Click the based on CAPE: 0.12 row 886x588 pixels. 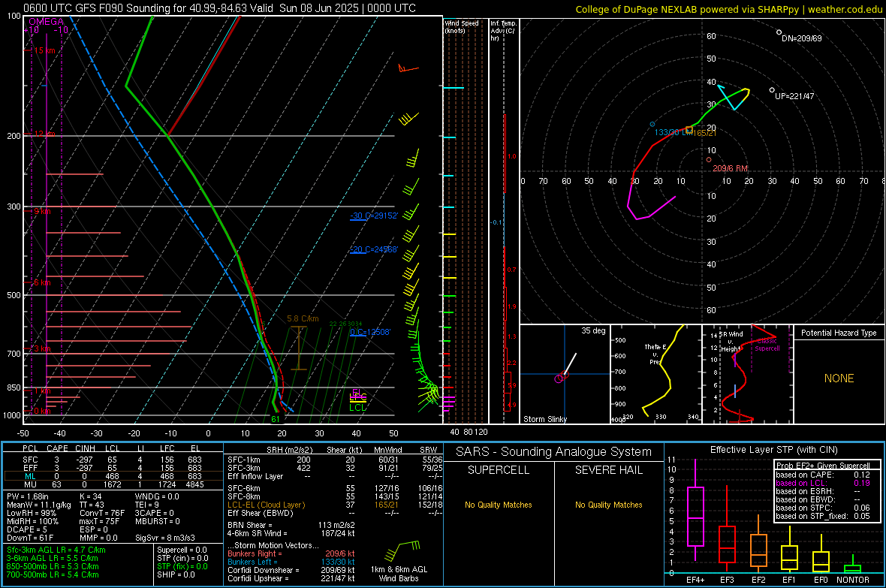pos(823,475)
